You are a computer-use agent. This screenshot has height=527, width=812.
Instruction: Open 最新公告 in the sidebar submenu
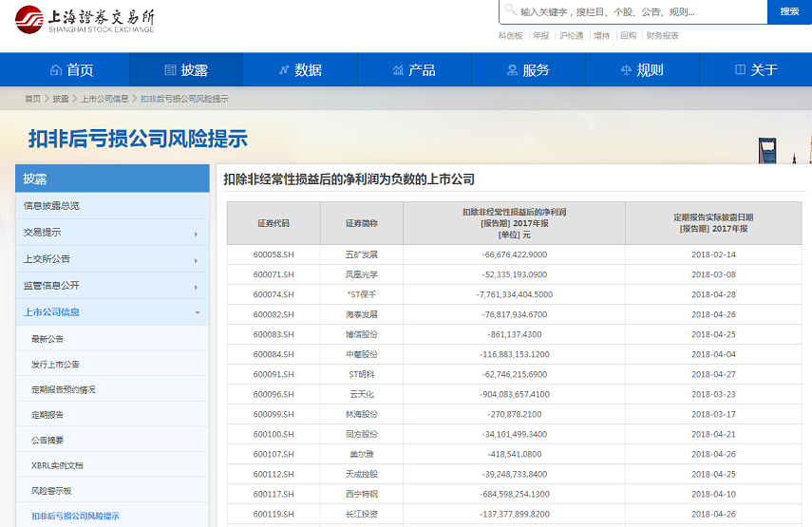tap(112, 339)
